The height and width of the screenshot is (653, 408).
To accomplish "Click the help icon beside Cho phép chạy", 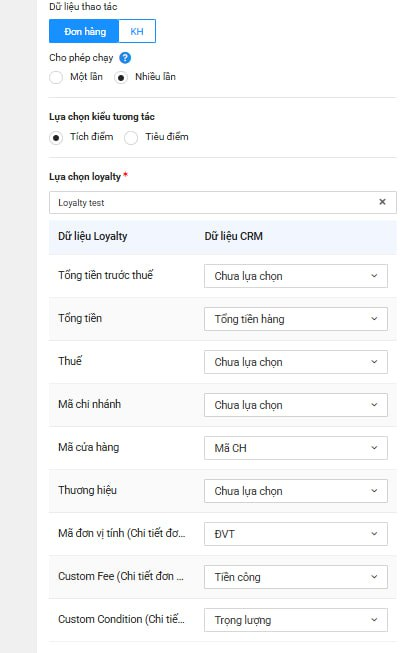I will pos(125,57).
